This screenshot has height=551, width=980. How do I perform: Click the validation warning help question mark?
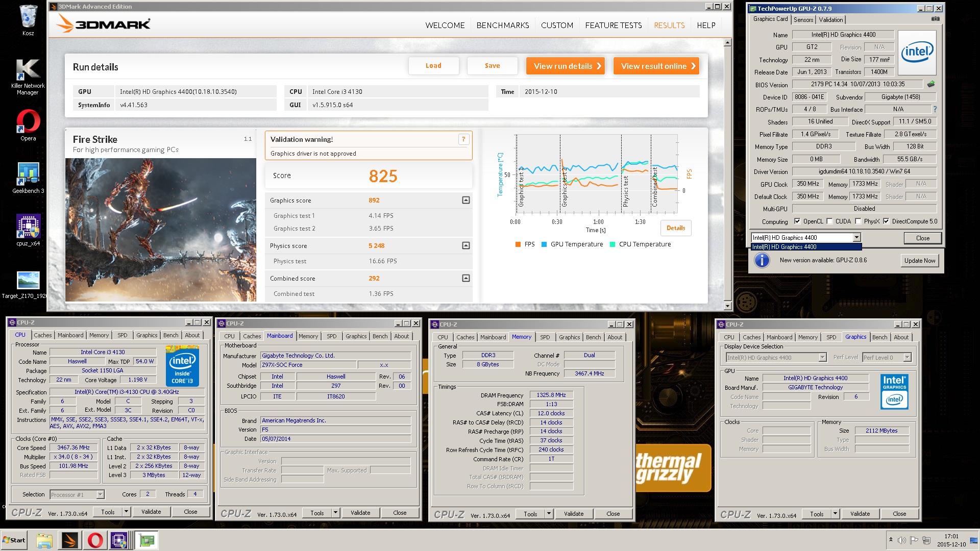pos(463,139)
